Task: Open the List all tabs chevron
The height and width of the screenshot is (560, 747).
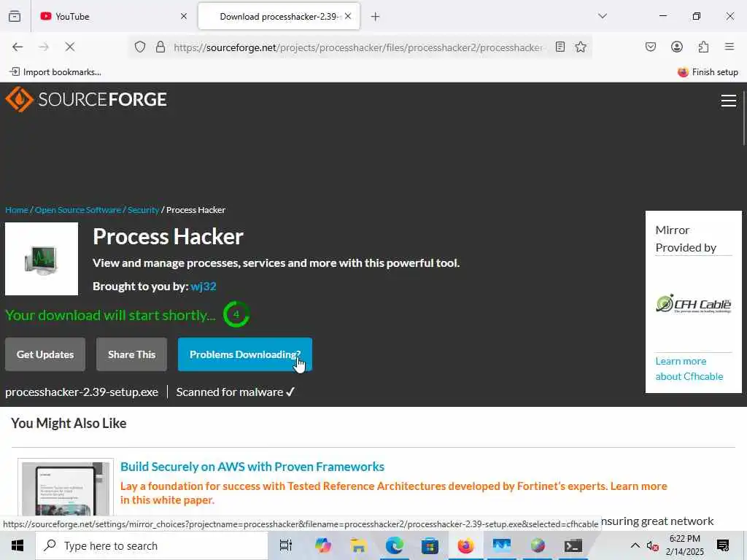Action: [603, 16]
